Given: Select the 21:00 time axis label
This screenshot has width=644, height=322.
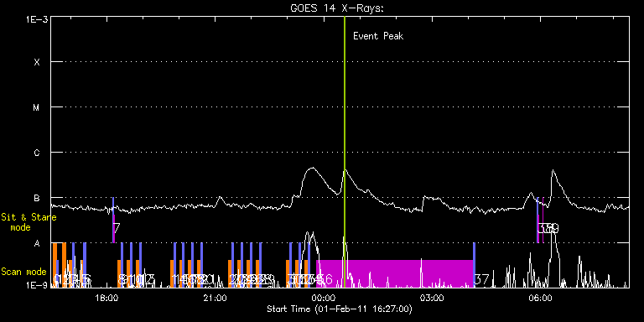Looking at the screenshot, I should [216, 298].
